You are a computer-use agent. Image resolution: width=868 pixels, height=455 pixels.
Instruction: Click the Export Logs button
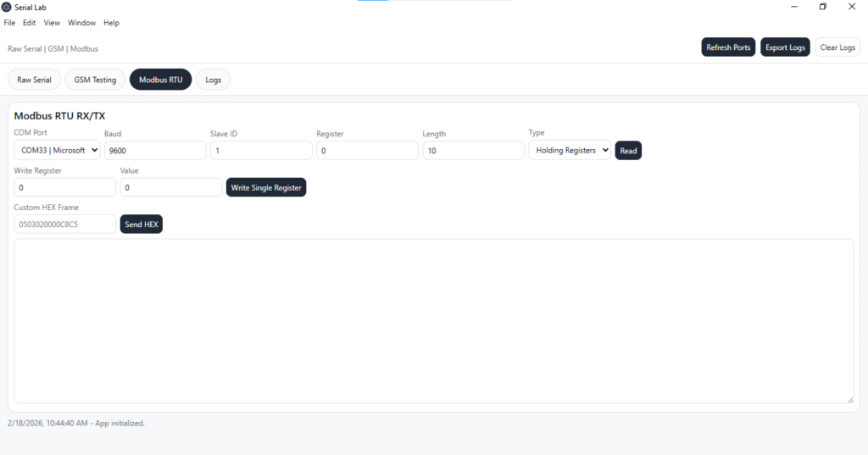pyautogui.click(x=785, y=47)
